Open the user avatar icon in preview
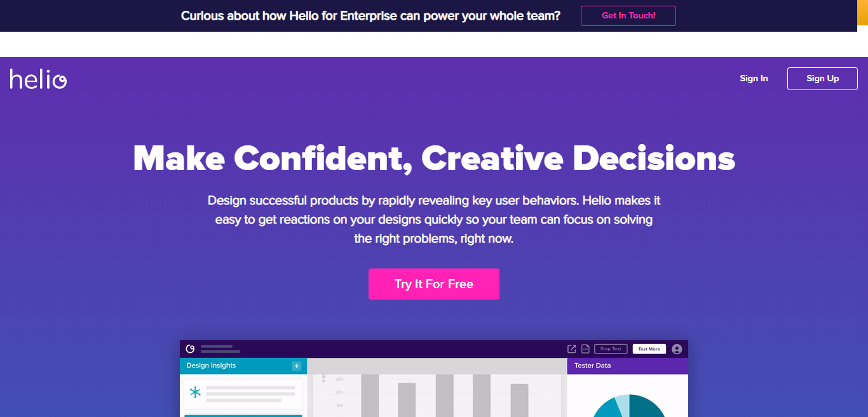Viewport: 868px width, 417px height. point(677,349)
